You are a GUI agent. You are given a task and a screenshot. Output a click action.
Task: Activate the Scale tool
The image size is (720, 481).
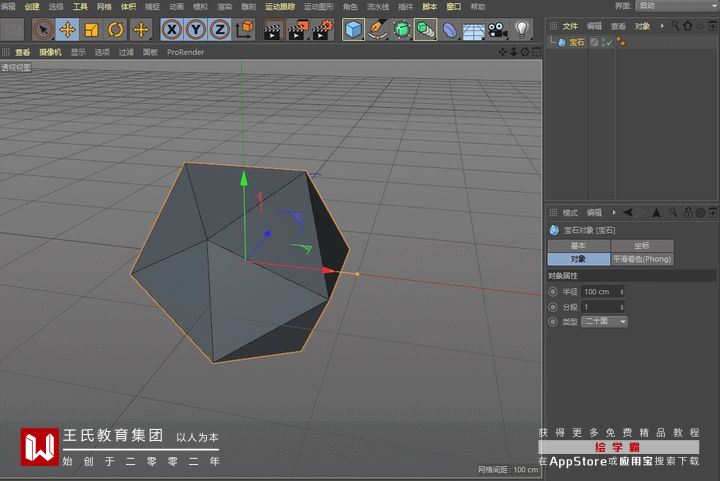[x=91, y=30]
